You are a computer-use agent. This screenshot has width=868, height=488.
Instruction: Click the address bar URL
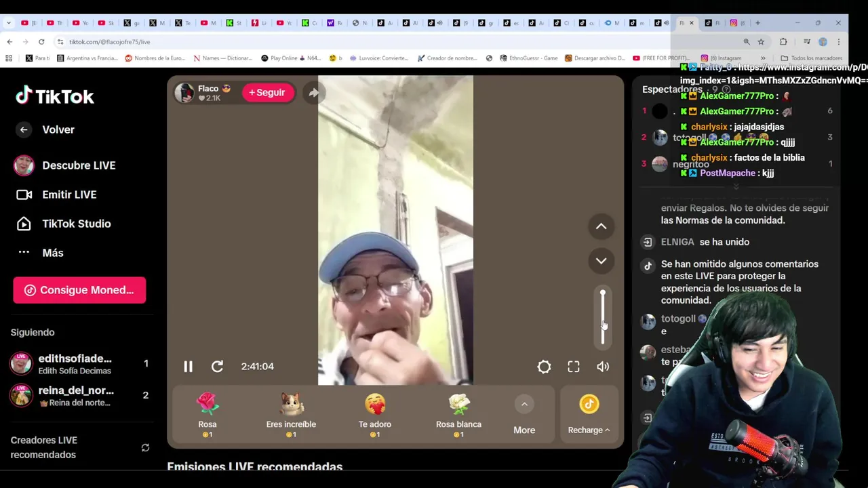(x=109, y=42)
